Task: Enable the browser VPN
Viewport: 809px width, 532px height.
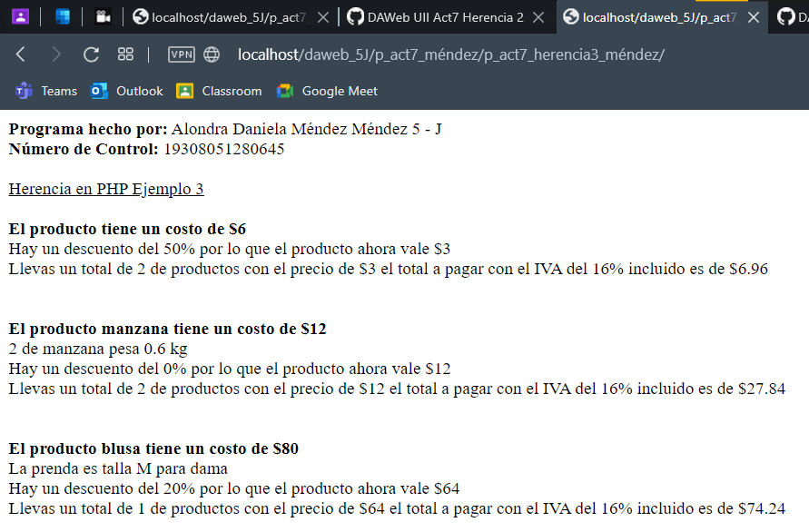Action: (x=181, y=54)
